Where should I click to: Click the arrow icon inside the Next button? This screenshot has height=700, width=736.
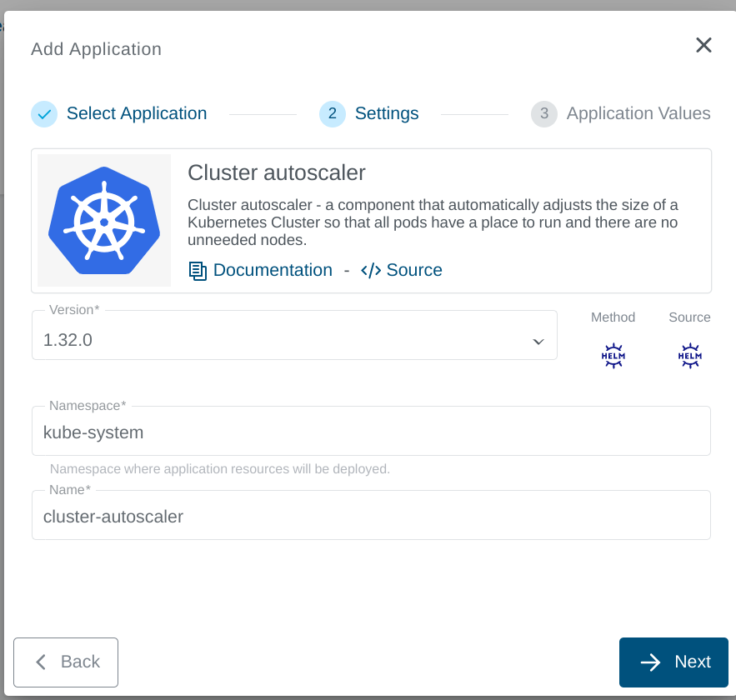coord(648,662)
